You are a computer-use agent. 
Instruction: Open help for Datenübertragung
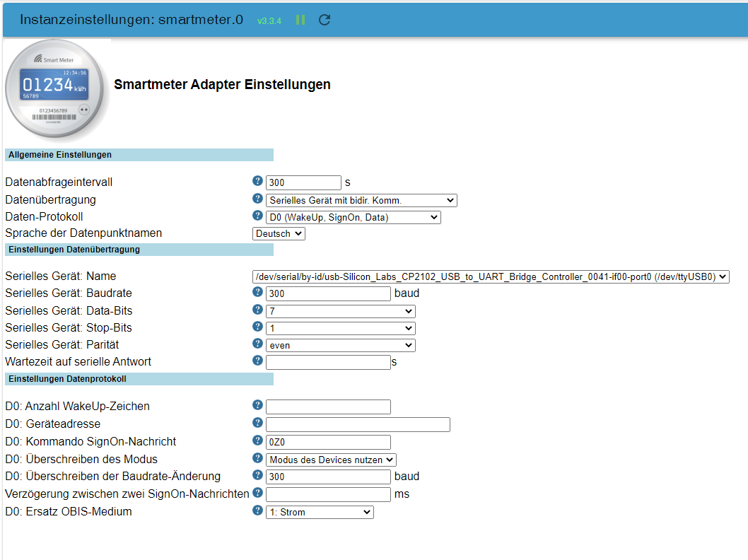point(257,199)
